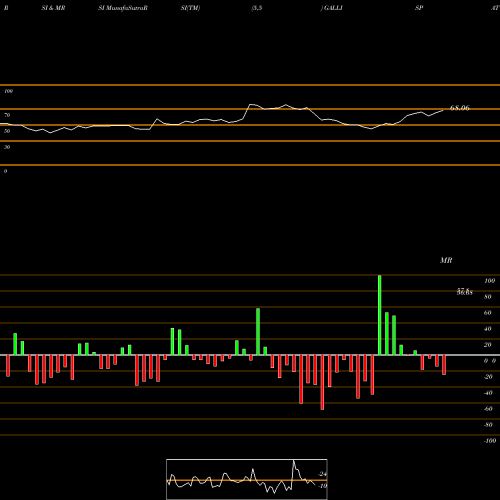Image resolution: width=500 pixels, height=500 pixels.
Task: Click the MR axis label 60
Action: click(x=488, y=313)
